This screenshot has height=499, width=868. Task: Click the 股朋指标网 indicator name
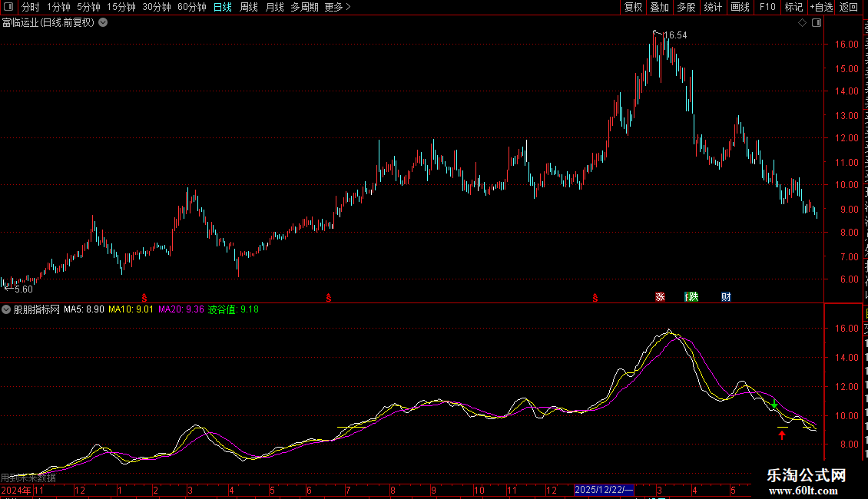[37, 309]
